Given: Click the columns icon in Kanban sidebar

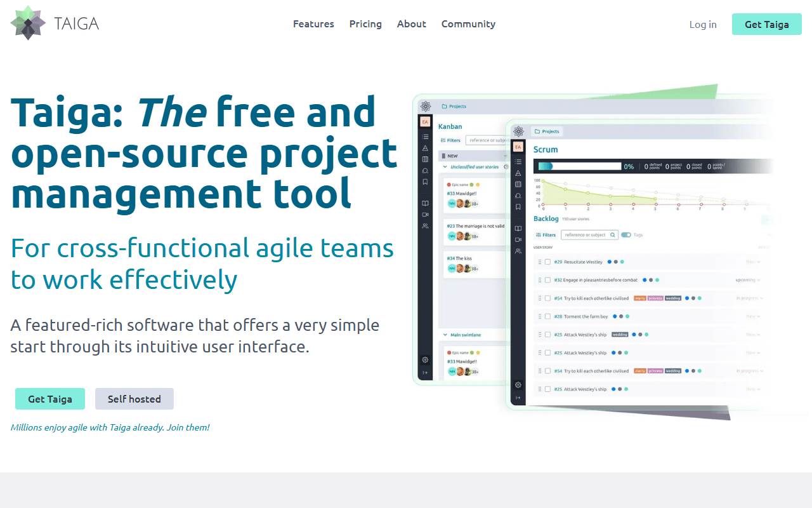Looking at the screenshot, I should pyautogui.click(x=425, y=159).
